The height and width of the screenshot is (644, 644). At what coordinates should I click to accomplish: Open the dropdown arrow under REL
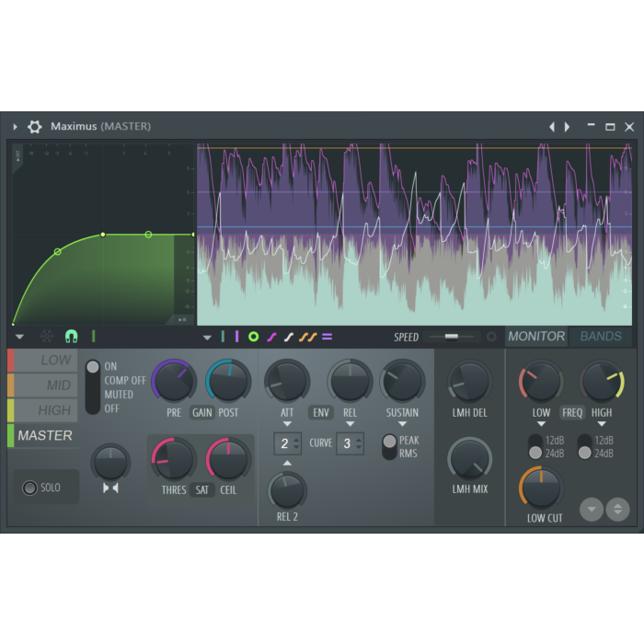[350, 424]
